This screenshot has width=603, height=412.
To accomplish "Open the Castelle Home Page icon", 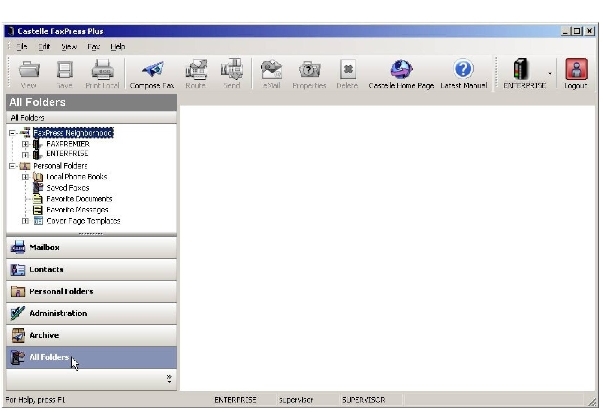I will [401, 70].
